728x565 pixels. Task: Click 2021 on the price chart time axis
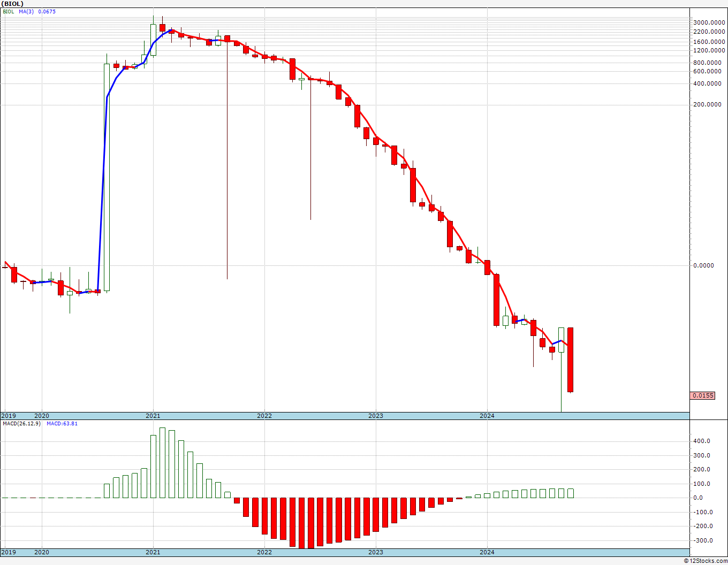[x=153, y=416]
